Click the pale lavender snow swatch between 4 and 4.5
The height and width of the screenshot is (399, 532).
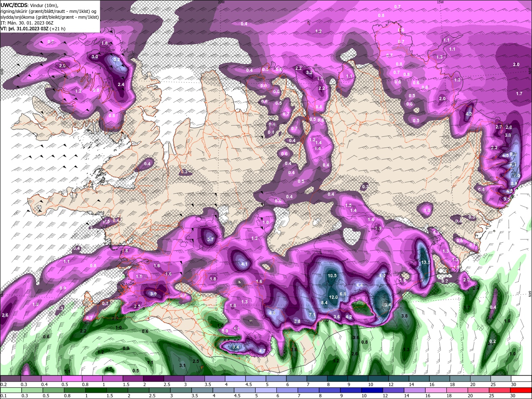[235, 379]
